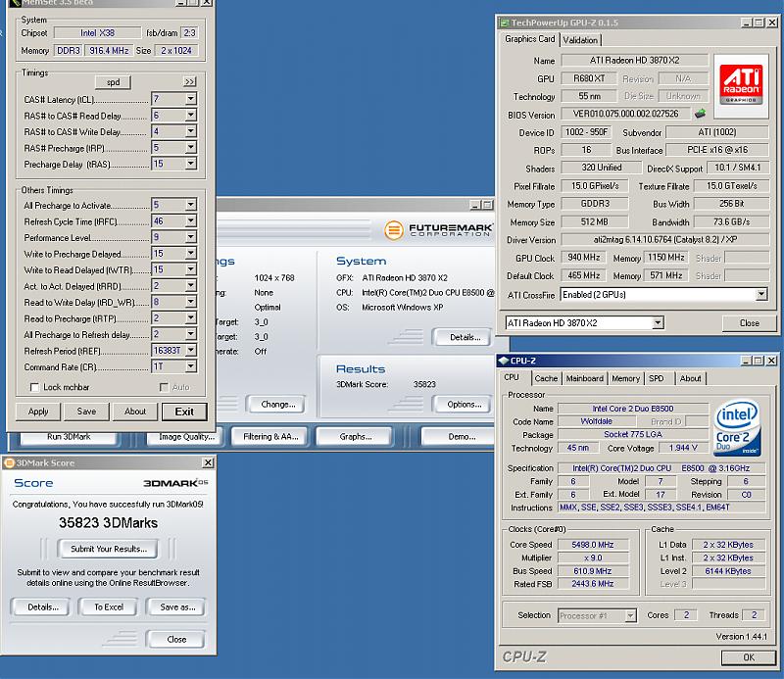Open the Memory tab in CPU-Z

(x=625, y=378)
